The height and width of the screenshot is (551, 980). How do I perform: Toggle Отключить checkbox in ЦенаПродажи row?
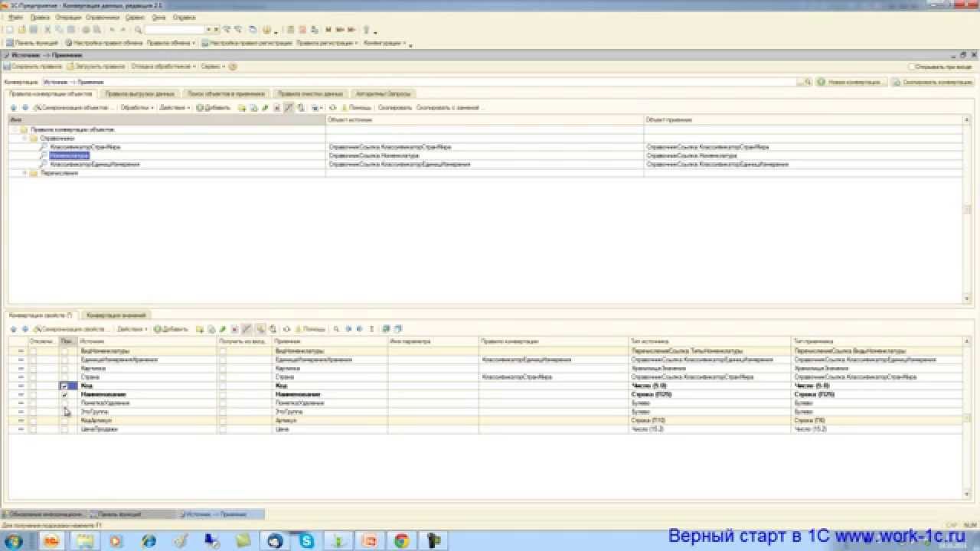[x=33, y=429]
